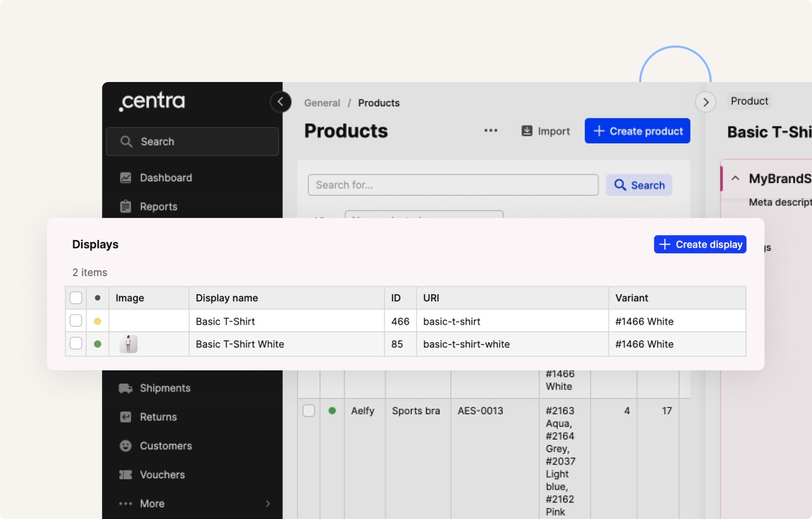This screenshot has height=519, width=812.
Task: Click the Customers smiley face icon
Action: point(125,446)
